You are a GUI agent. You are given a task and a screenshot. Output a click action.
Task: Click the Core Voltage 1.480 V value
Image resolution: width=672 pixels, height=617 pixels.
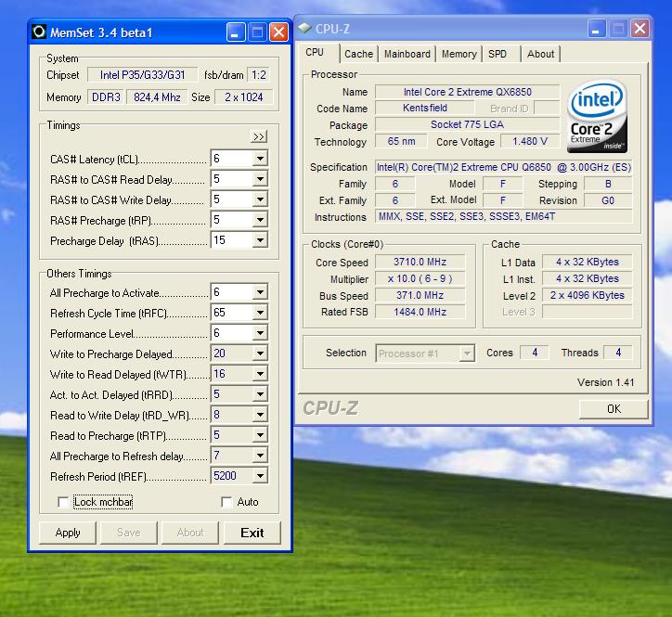(x=530, y=141)
